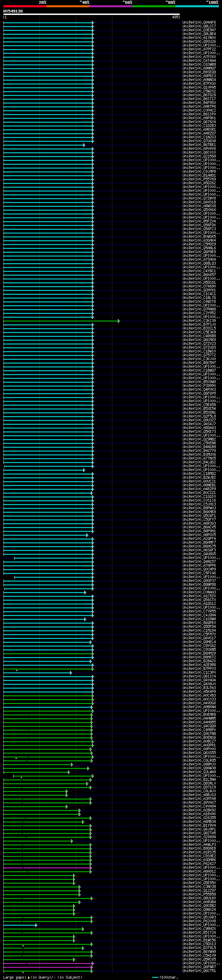Select hit label UniRef100_A7PIK0
The height and width of the screenshot is (980, 222).
coord(199,57)
